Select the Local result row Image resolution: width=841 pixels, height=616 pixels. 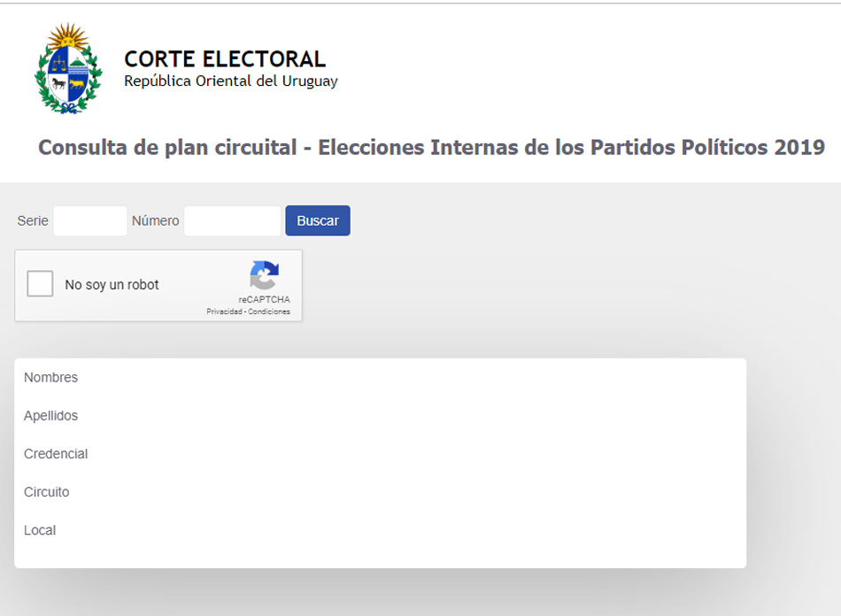381,529
